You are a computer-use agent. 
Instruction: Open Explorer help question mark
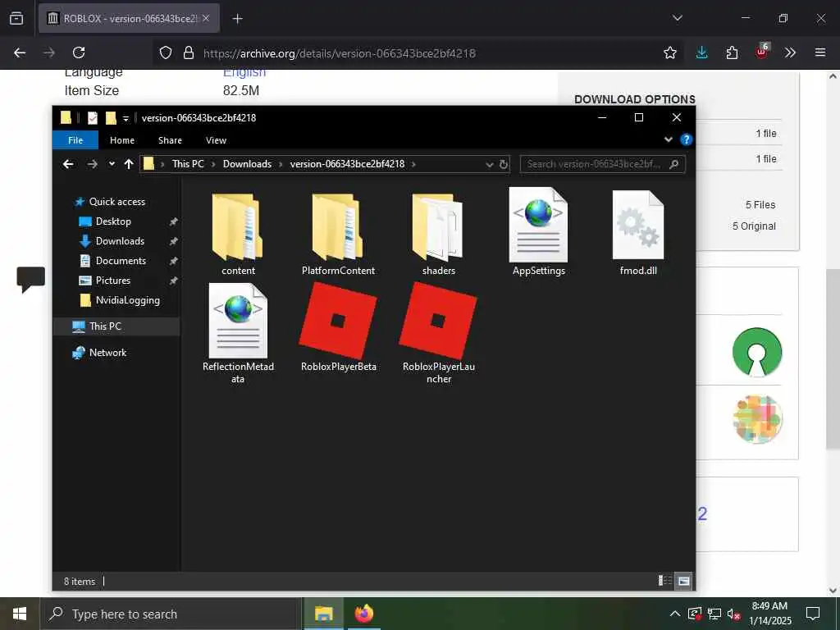click(686, 139)
